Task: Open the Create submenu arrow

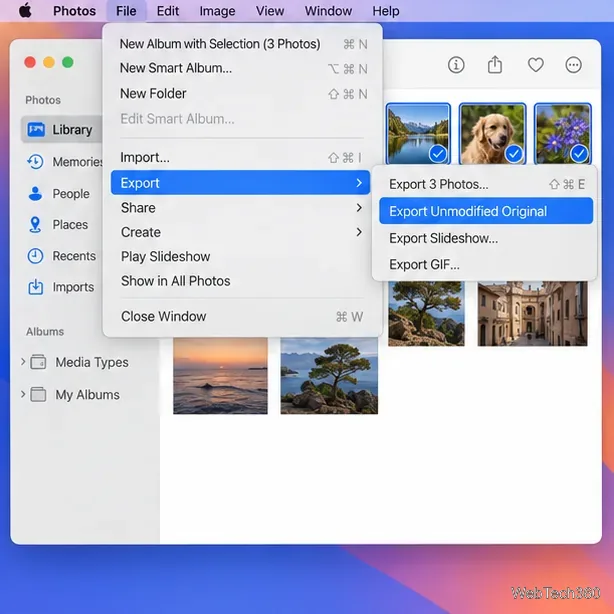Action: click(x=359, y=232)
